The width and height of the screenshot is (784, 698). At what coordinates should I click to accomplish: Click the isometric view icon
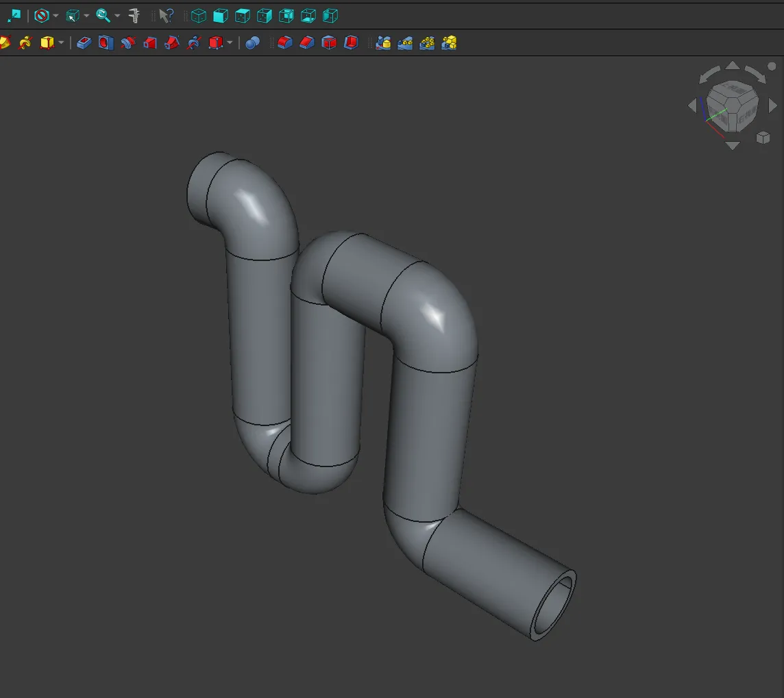(198, 15)
